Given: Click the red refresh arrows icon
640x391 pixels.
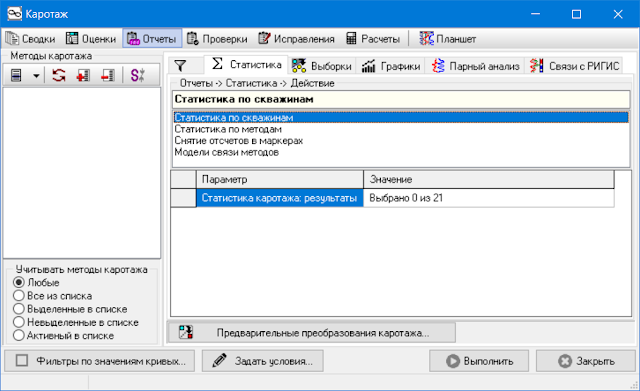Looking at the screenshot, I should click(x=59, y=76).
